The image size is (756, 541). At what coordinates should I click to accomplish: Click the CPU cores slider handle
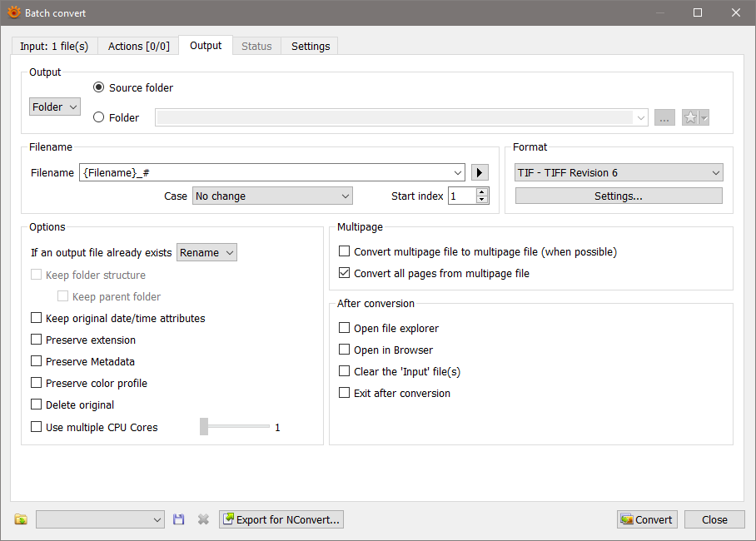click(204, 427)
